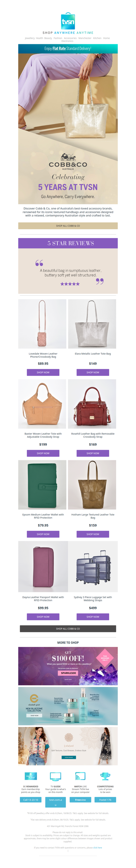Click the Foxtel 176 button
The height and width of the screenshot is (868, 136).
105,800
